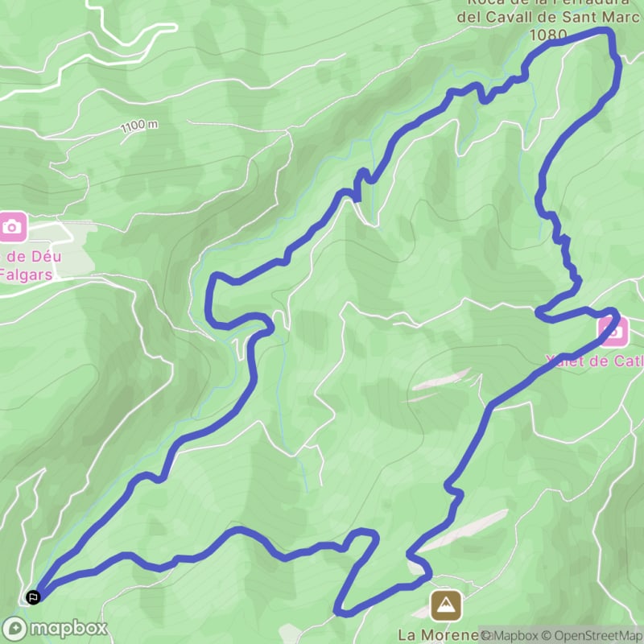Viewport: 644px width, 644px height.
Task: Open the Mare de Déu de Falgars photo marker
Action: [x=13, y=227]
